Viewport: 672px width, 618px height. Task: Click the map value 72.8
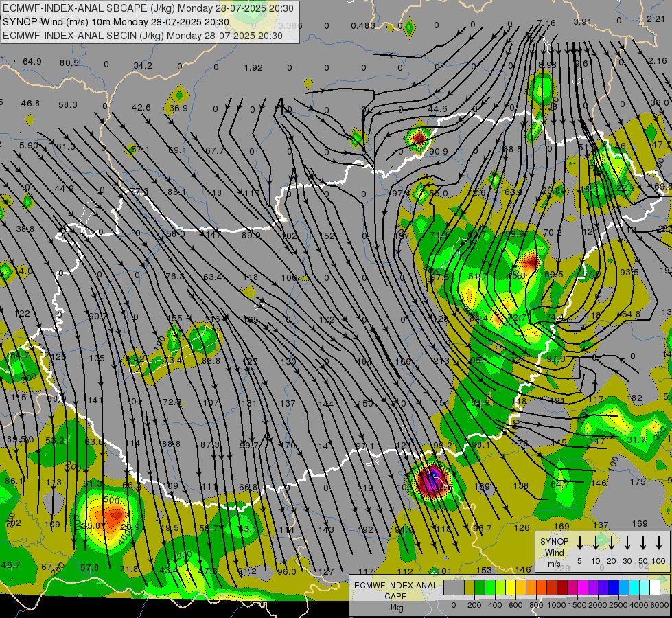pyautogui.click(x=172, y=402)
